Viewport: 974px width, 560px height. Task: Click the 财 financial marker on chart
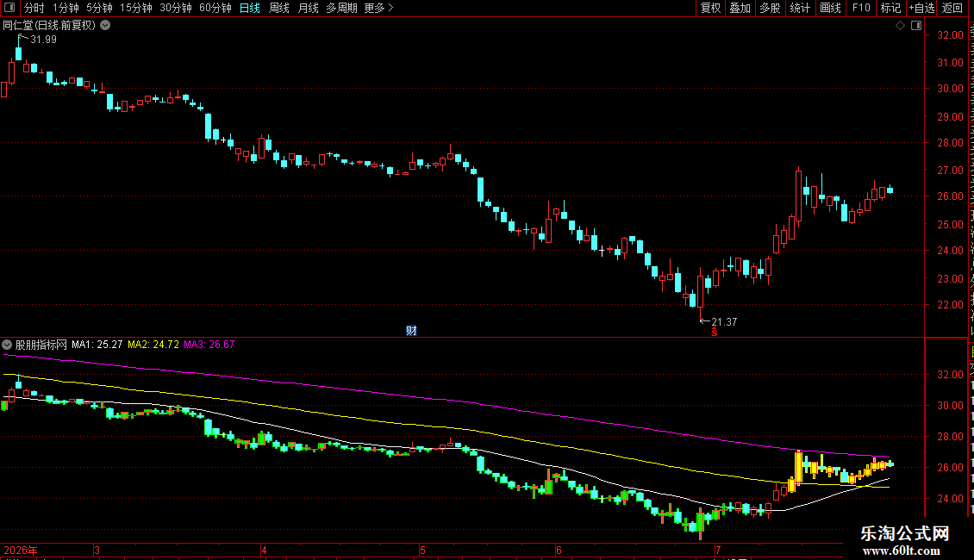point(411,331)
